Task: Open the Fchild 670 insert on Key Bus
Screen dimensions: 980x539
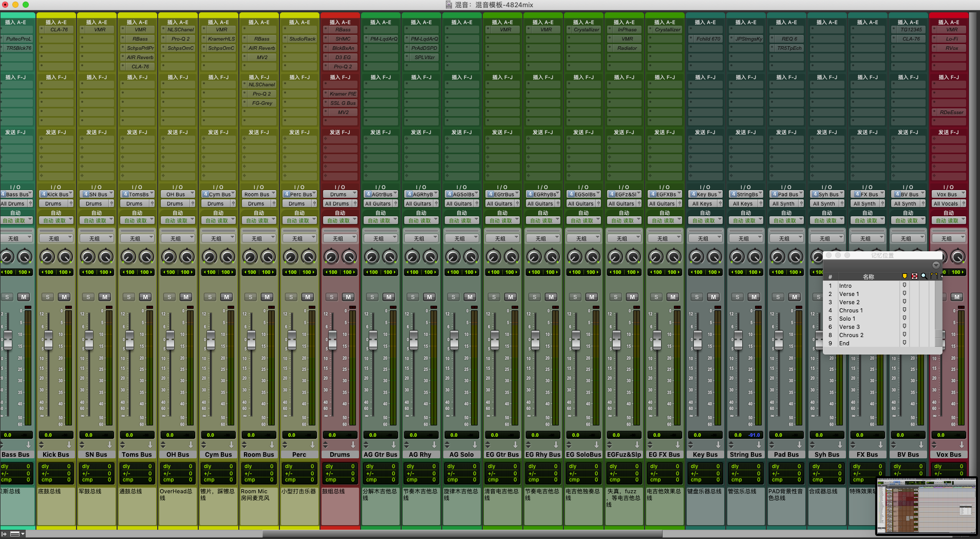Action: [x=708, y=39]
